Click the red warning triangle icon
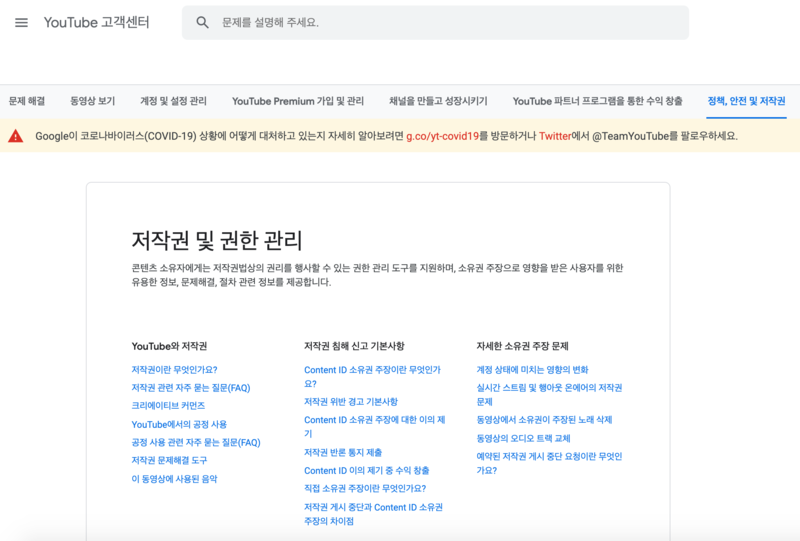This screenshot has width=800, height=541. (16, 136)
